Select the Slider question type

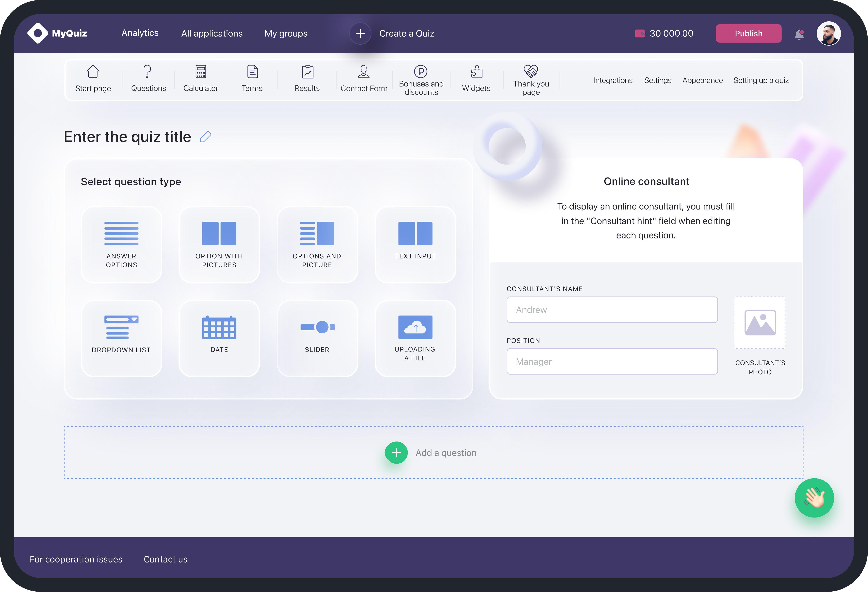click(317, 338)
